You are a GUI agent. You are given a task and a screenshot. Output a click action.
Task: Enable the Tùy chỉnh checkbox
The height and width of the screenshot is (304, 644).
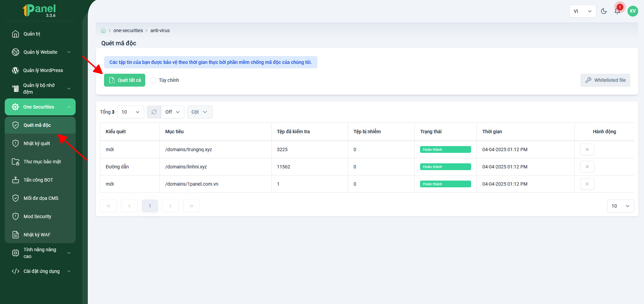point(153,80)
